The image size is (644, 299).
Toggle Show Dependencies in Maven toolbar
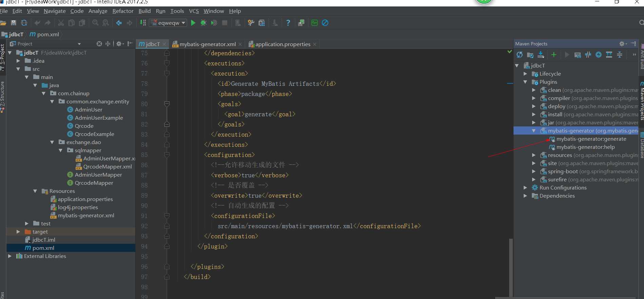(x=609, y=55)
